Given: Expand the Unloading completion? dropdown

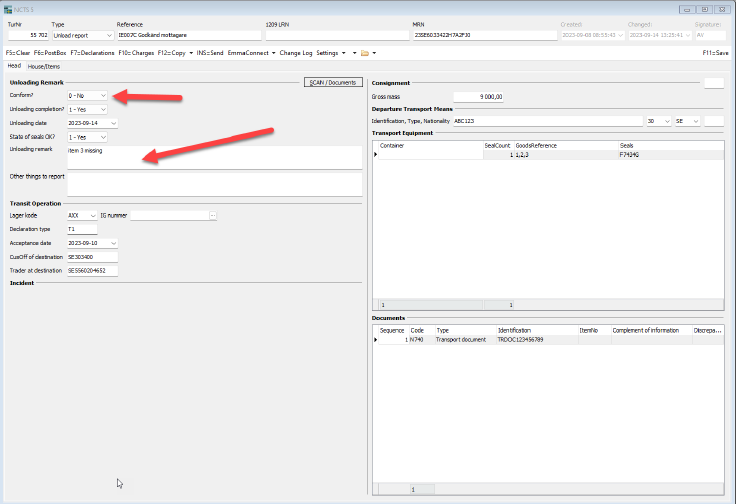Looking at the screenshot, I should pyautogui.click(x=103, y=109).
